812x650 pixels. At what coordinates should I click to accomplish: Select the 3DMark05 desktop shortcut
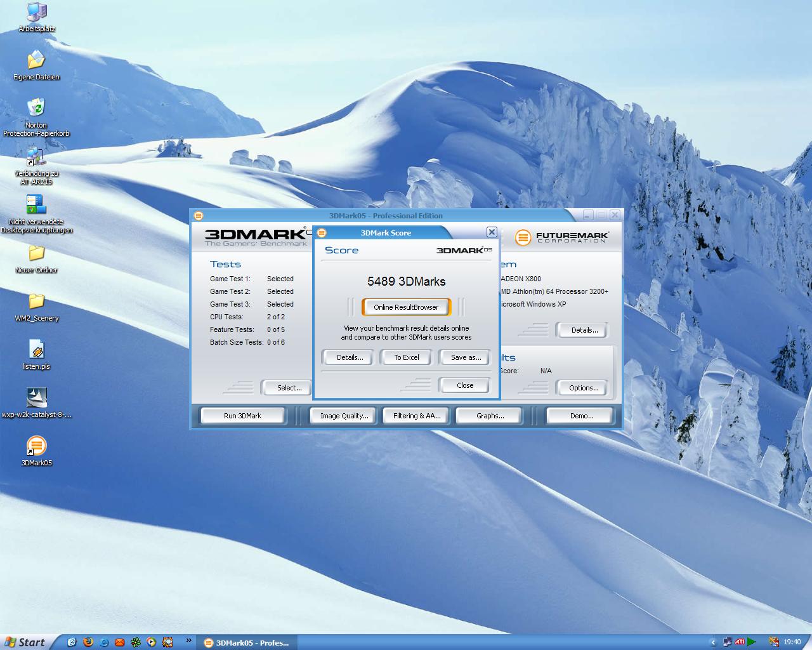[x=36, y=452]
